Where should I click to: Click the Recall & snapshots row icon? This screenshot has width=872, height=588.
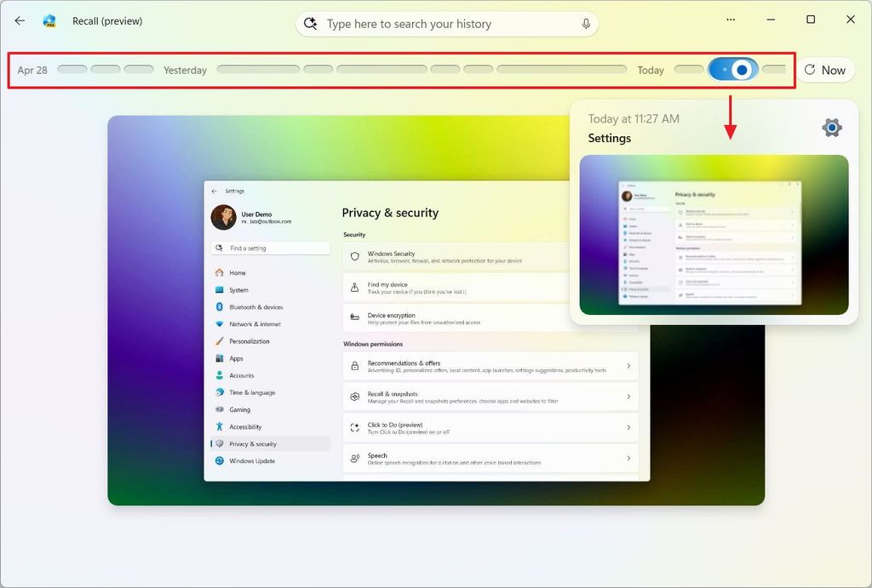(x=355, y=397)
